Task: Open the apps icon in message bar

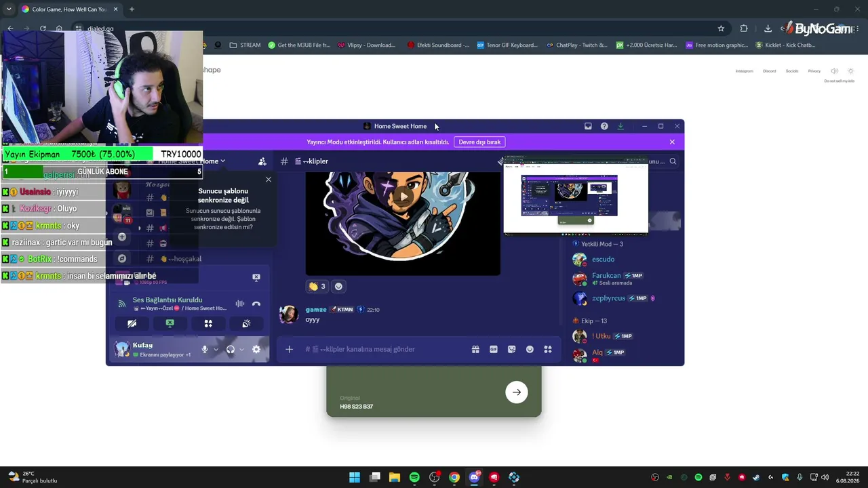Action: click(x=548, y=349)
